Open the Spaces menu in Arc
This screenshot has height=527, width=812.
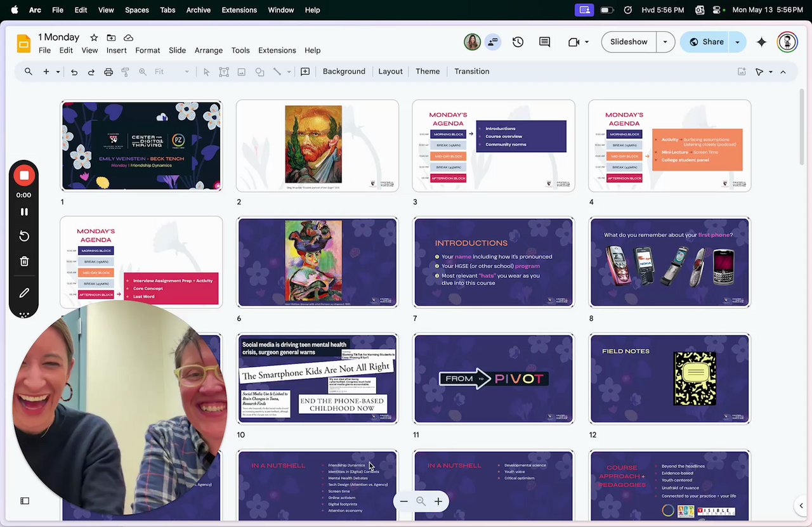136,10
